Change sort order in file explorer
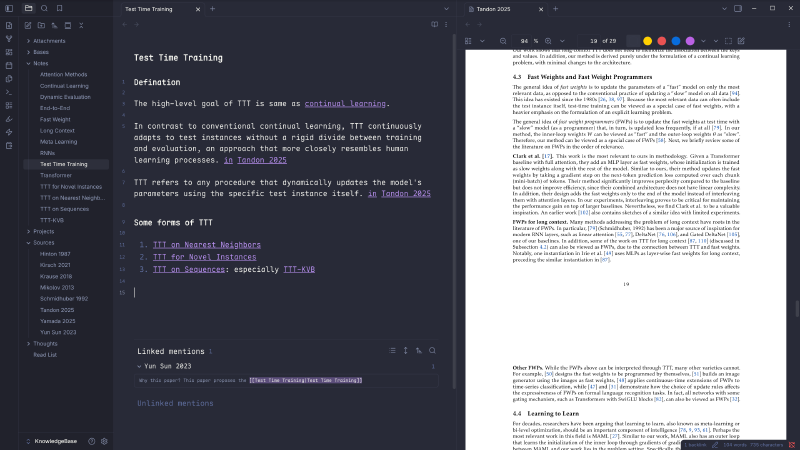The width and height of the screenshot is (800, 450). (55, 26)
